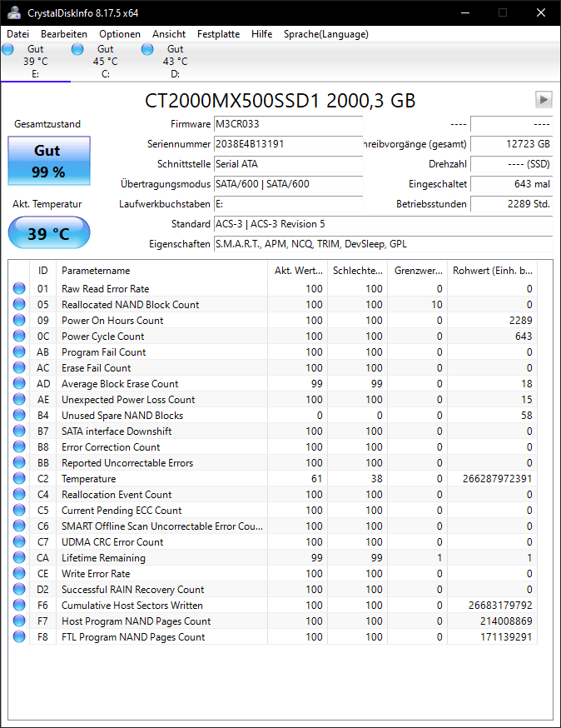Image resolution: width=561 pixels, height=728 pixels.
Task: Click the status orb for UDMA CRC Error Count
Action: click(19, 541)
